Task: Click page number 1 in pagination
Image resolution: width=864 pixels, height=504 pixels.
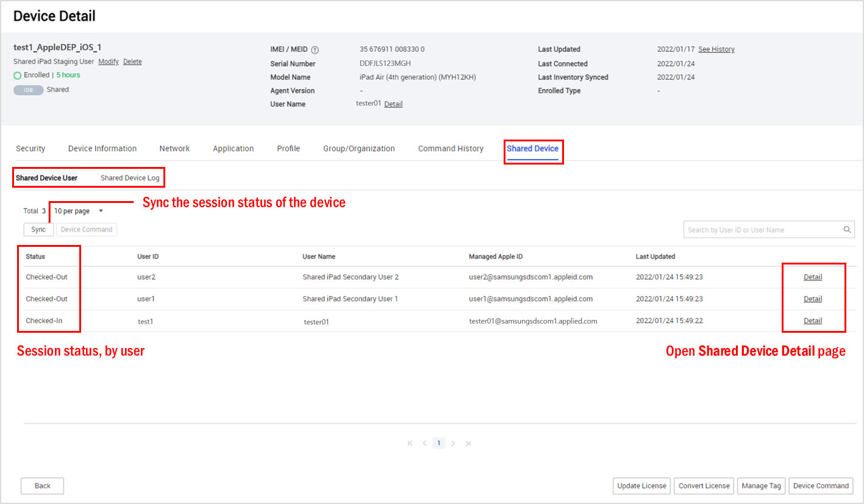Action: pos(438,443)
